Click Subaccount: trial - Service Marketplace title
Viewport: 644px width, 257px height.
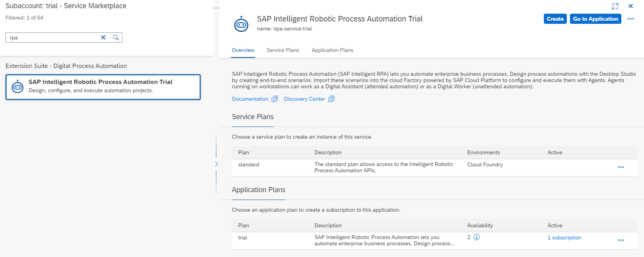click(x=66, y=6)
